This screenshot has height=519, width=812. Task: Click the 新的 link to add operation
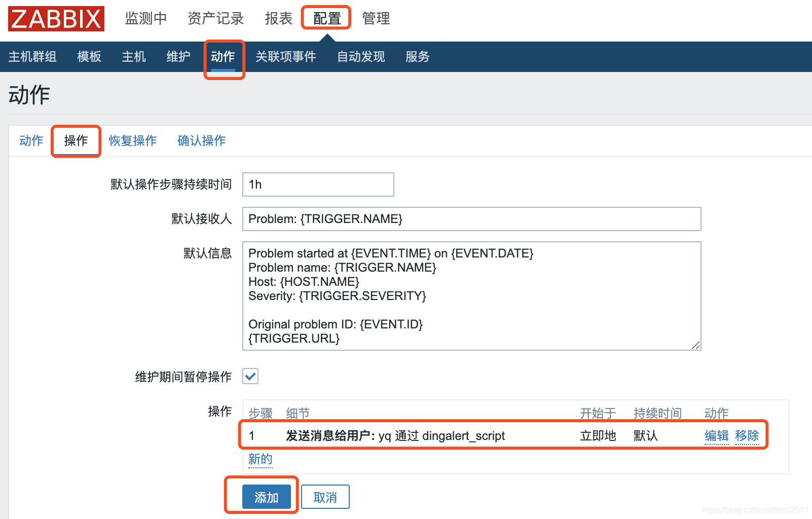pyautogui.click(x=261, y=459)
